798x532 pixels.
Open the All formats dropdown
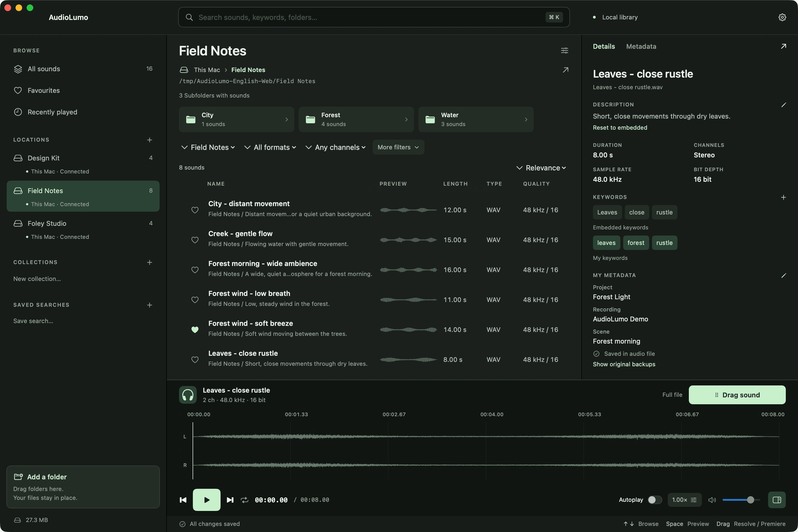click(x=270, y=147)
